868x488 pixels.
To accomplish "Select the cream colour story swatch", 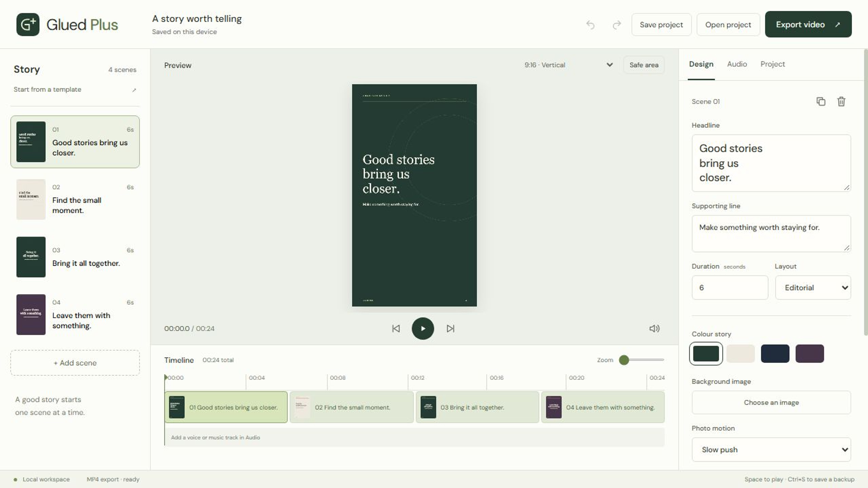I will point(741,353).
